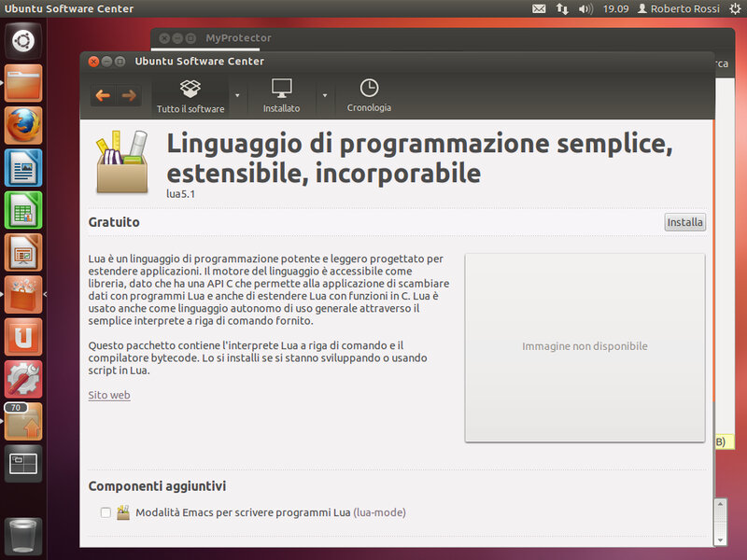The width and height of the screenshot is (747, 560).
Task: Enable the Modalità Emacs lua-mode checkbox
Action: pyautogui.click(x=106, y=512)
